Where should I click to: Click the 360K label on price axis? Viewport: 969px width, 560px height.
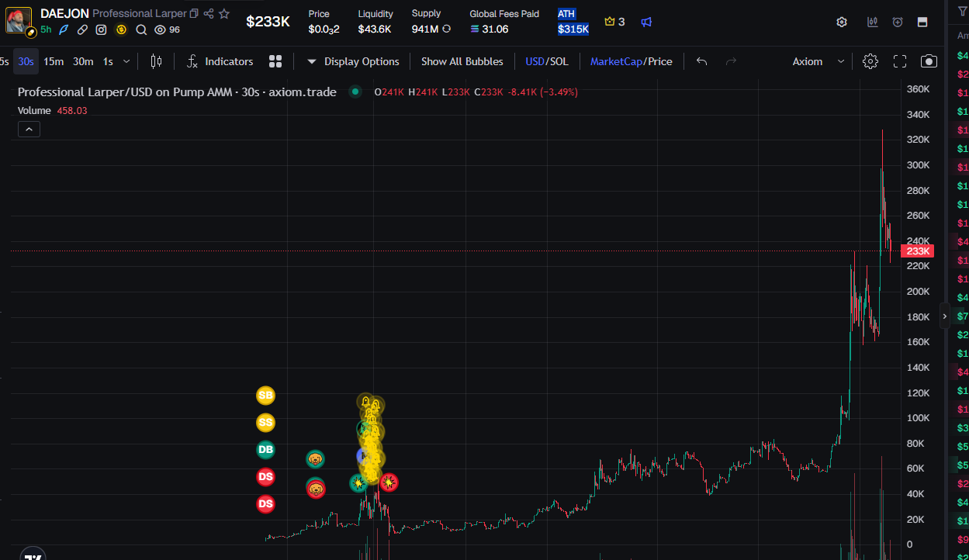(918, 89)
